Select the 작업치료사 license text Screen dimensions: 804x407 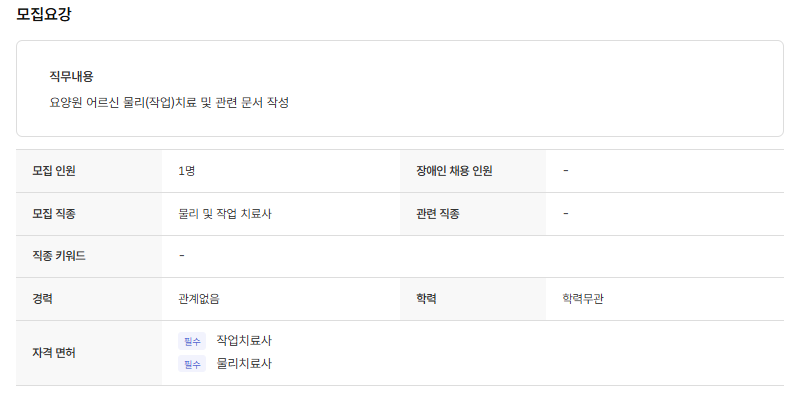(244, 341)
